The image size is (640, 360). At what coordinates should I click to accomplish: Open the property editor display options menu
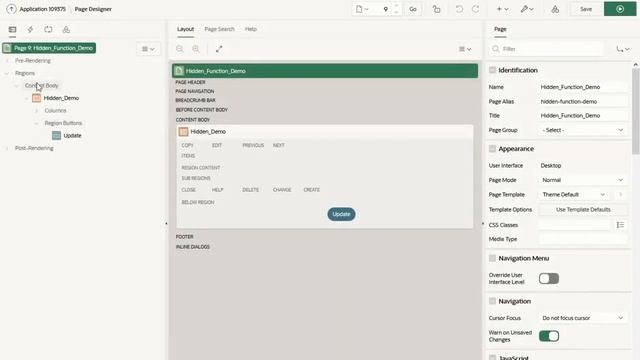pos(623,49)
